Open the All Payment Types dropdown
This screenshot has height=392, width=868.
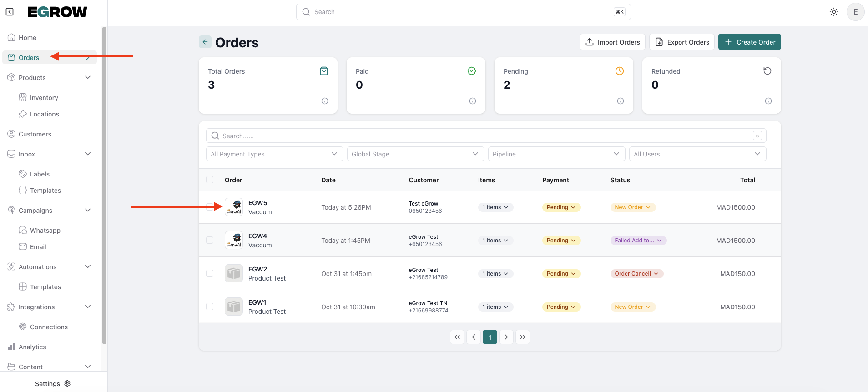(274, 154)
